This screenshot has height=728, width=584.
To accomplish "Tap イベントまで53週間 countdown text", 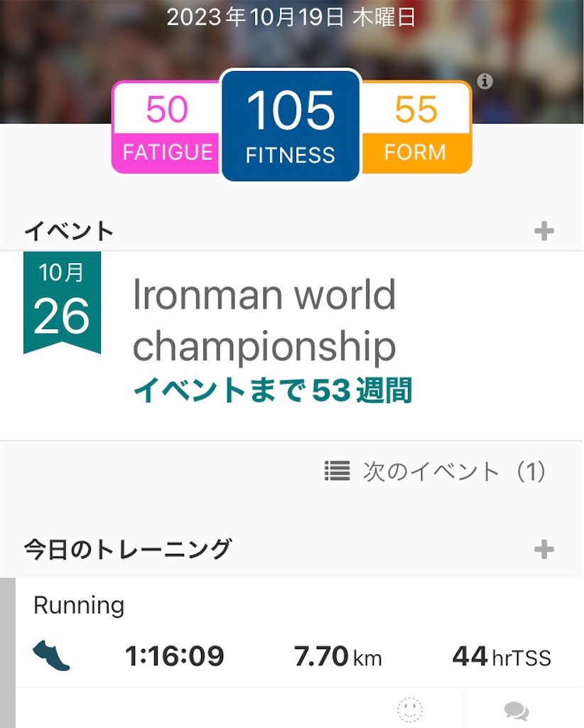I will [x=273, y=390].
